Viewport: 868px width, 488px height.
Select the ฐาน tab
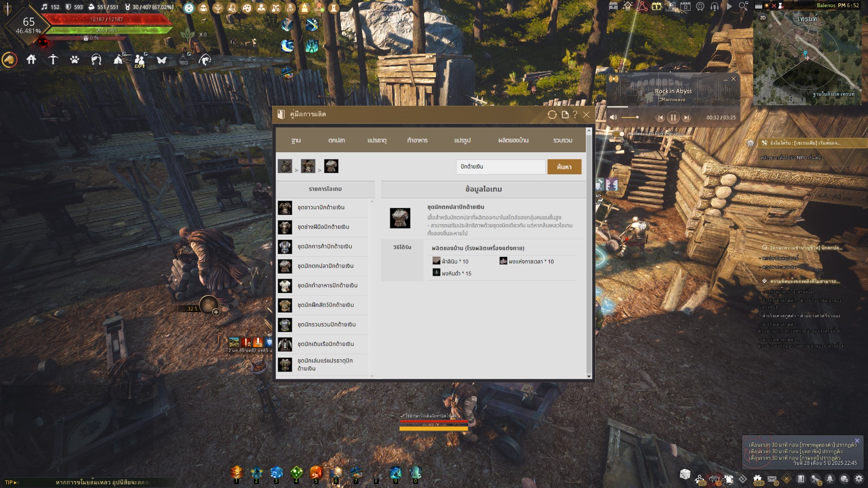coord(296,141)
